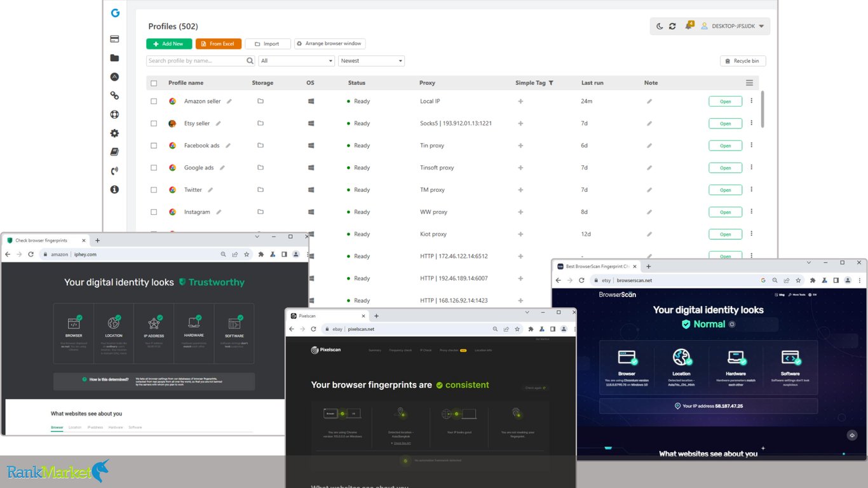Reload the iphey.com browser window
The image size is (868, 488).
(31, 254)
